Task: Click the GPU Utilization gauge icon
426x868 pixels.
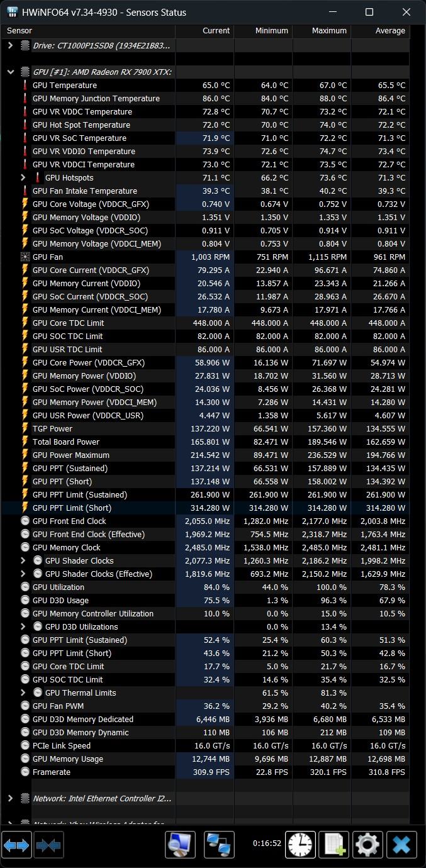Action: [25, 587]
